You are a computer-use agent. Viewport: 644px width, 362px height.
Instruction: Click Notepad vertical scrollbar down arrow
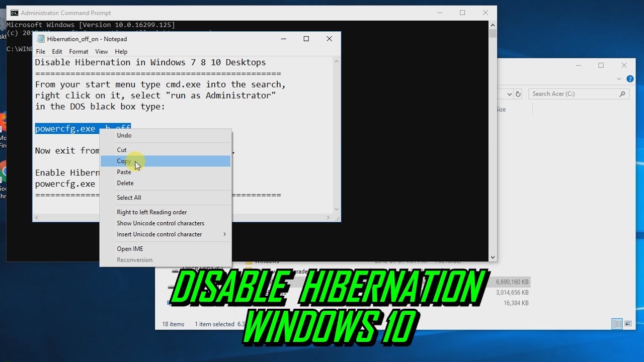336,210
